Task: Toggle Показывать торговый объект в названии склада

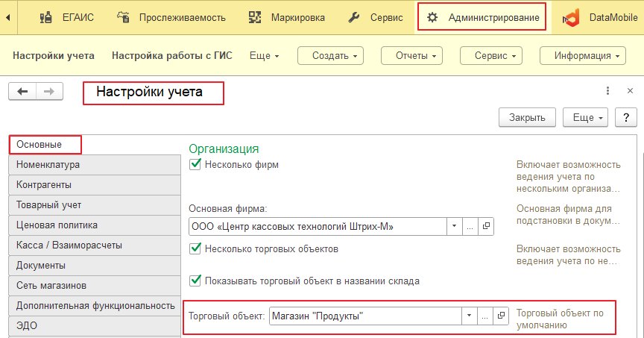Action: 195,281
